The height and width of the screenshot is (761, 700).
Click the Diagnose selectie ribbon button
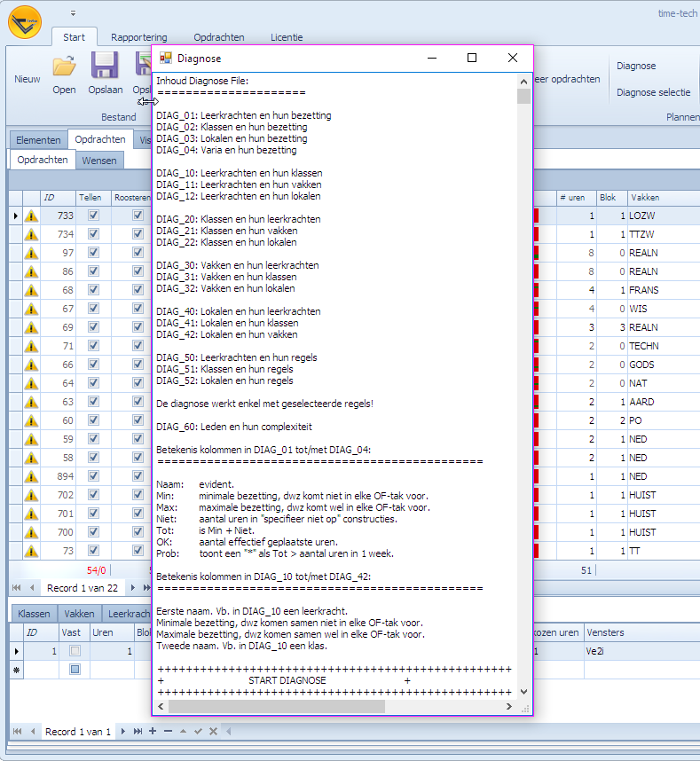pyautogui.click(x=653, y=92)
